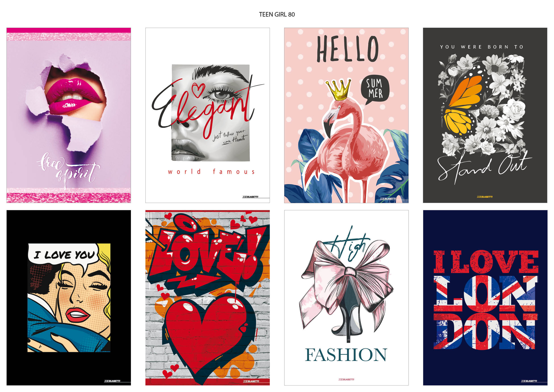
Task: Select the I Love London cover
Action: click(x=485, y=298)
